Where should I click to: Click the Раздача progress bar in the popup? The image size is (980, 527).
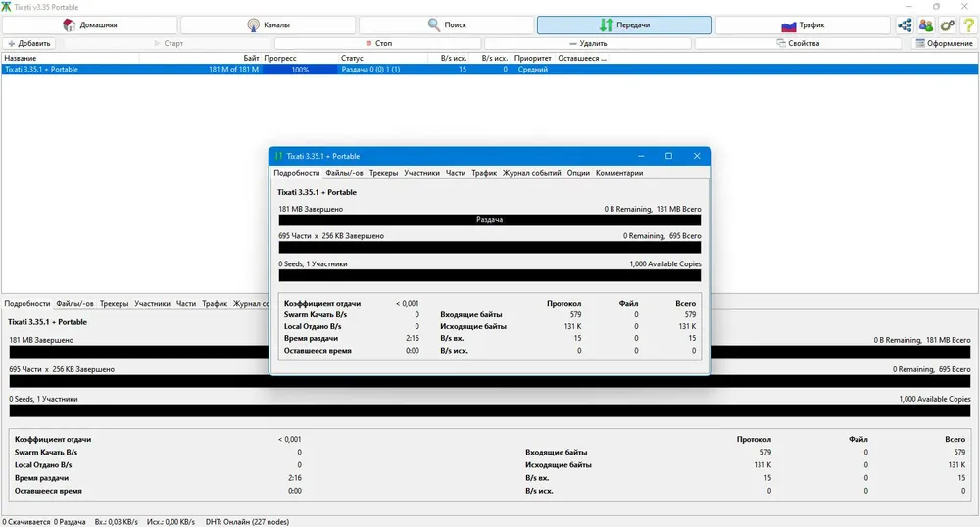pyautogui.click(x=489, y=220)
